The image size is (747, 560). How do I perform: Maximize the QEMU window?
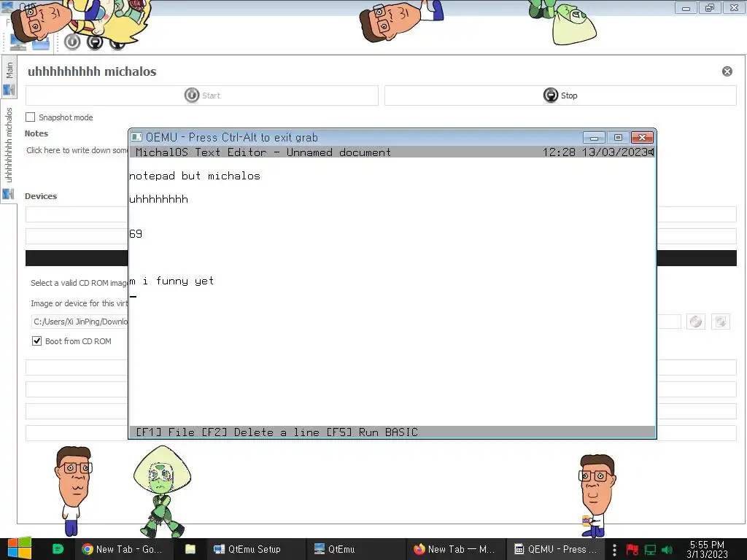click(x=618, y=138)
